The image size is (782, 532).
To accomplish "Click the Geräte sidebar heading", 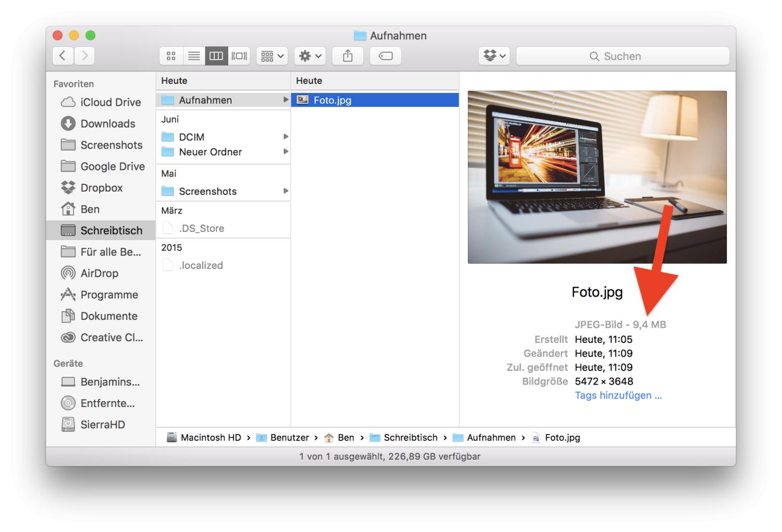I will (x=68, y=363).
